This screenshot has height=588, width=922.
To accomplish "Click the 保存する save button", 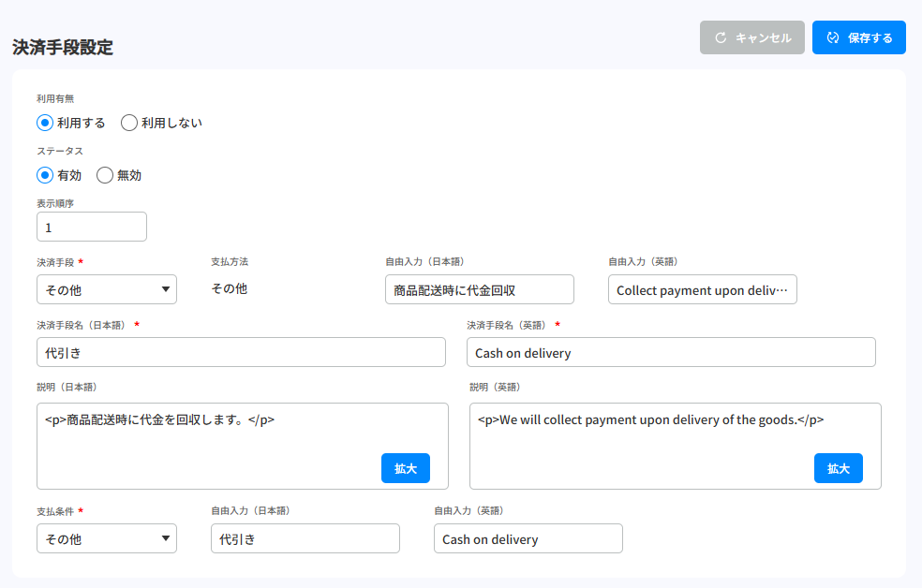I will pyautogui.click(x=858, y=37).
